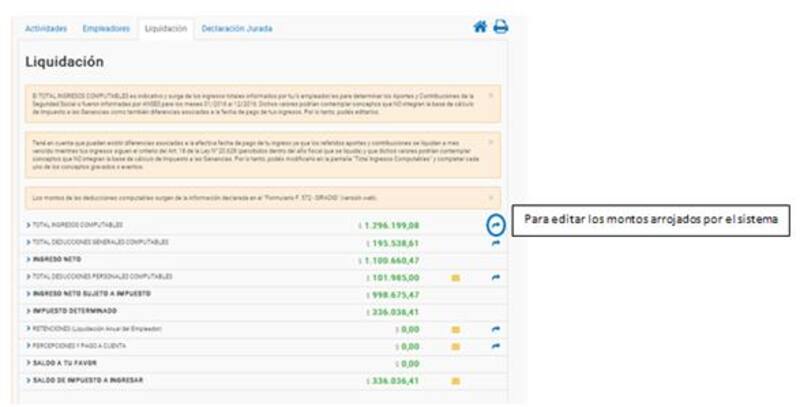
Task: Click yellow note icon on Total Deducciones Personales row
Action: tap(456, 277)
